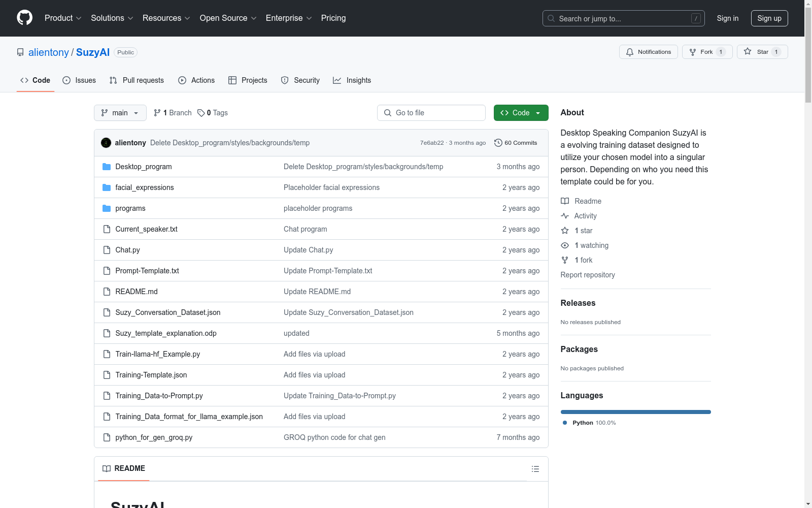This screenshot has height=508, width=812.
Task: Click the GitHub logo icon
Action: coord(24,18)
